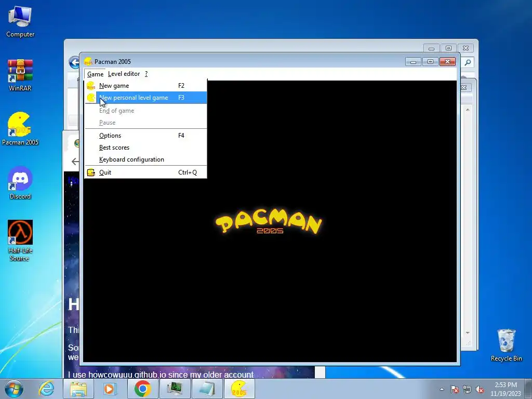Click the search magnifier in the Explorer window
Viewport: 532px width, 399px height.
(x=468, y=62)
